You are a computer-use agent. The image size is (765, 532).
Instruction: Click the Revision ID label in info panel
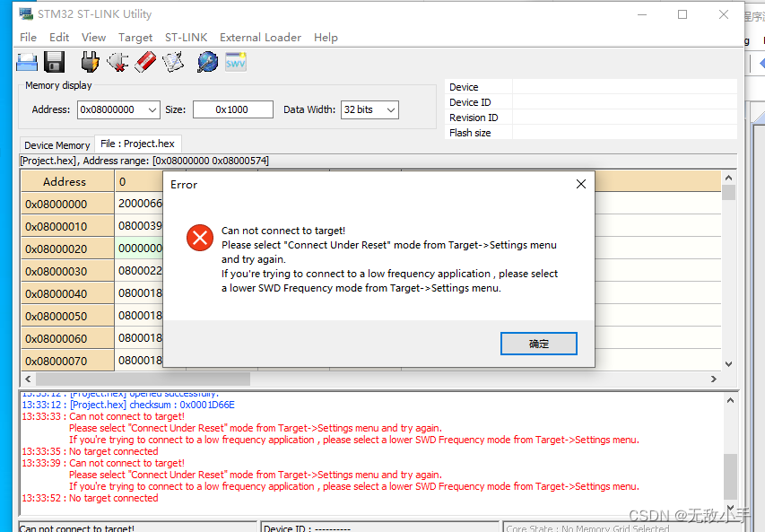pyautogui.click(x=474, y=118)
